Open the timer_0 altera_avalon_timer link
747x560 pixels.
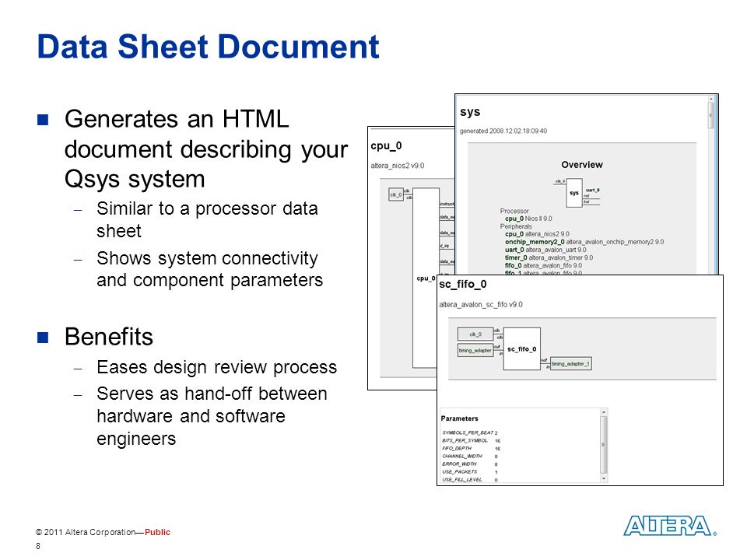click(x=549, y=257)
